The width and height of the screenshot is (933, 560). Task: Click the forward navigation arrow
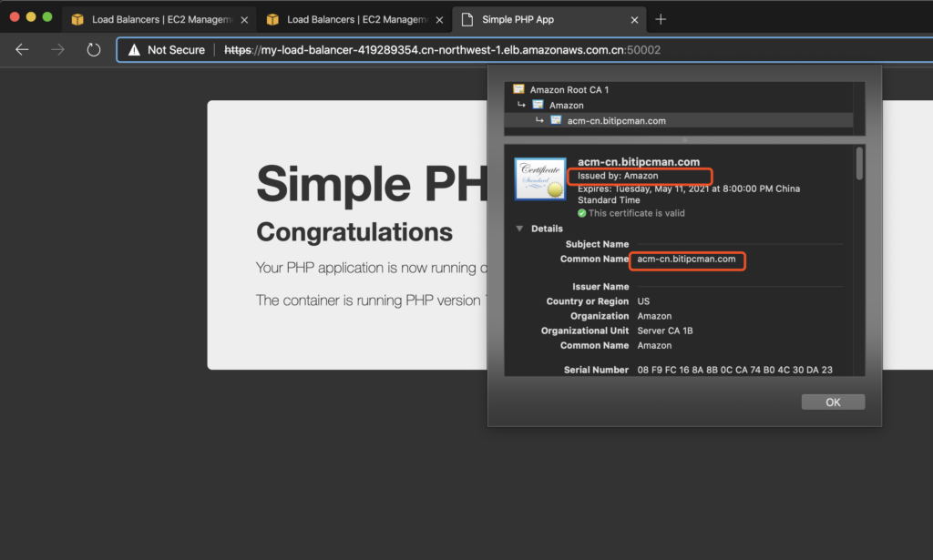(x=57, y=50)
